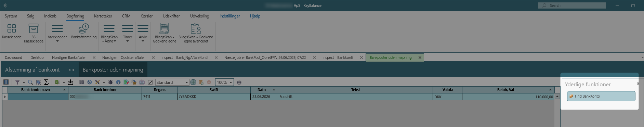
Task: Close the Bankposter uden mapning tab
Action: [420, 58]
